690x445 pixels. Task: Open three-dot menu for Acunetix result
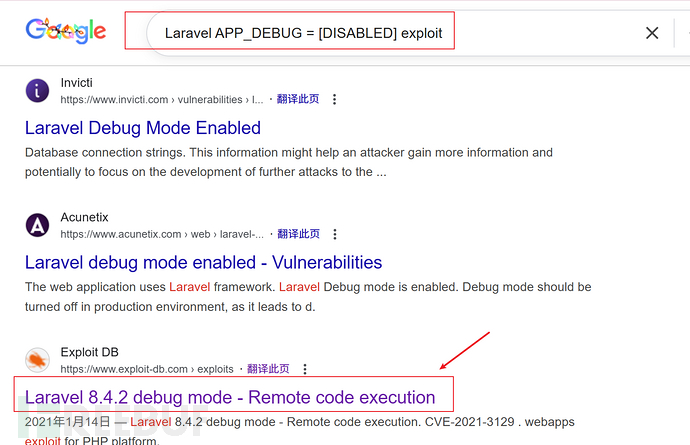click(334, 234)
